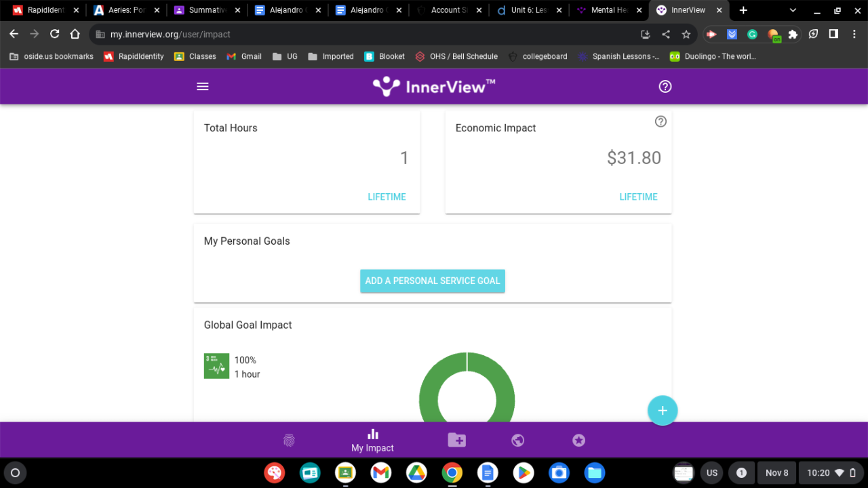The width and height of the screenshot is (868, 488).
Task: Open the Duolingo bookmark
Action: [713, 56]
